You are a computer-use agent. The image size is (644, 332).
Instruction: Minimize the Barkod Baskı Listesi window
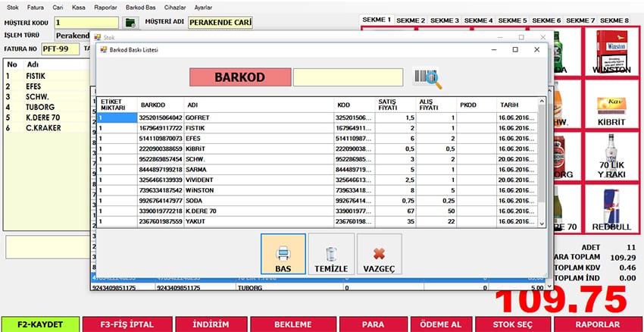click(x=494, y=50)
